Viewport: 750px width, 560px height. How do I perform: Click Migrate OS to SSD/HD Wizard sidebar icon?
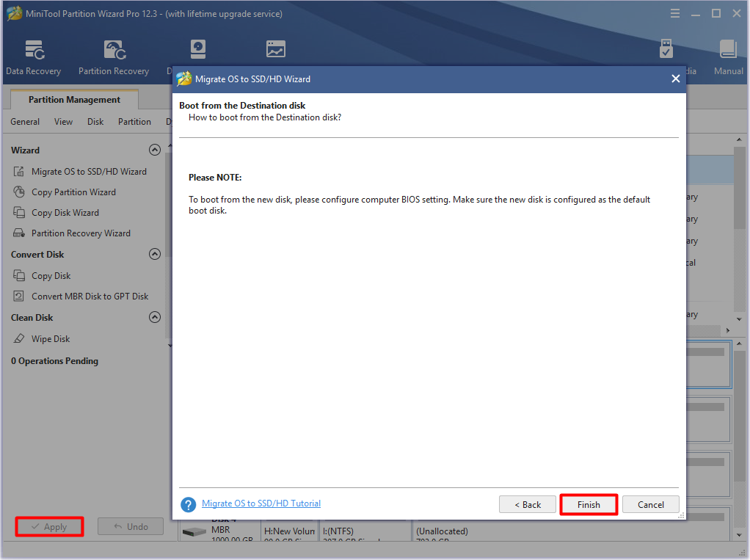coord(18,171)
